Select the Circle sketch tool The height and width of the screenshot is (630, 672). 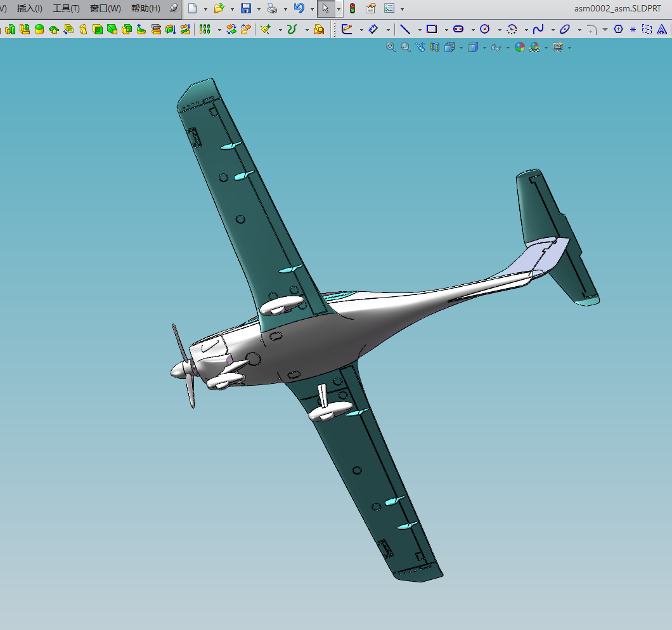pos(485,29)
